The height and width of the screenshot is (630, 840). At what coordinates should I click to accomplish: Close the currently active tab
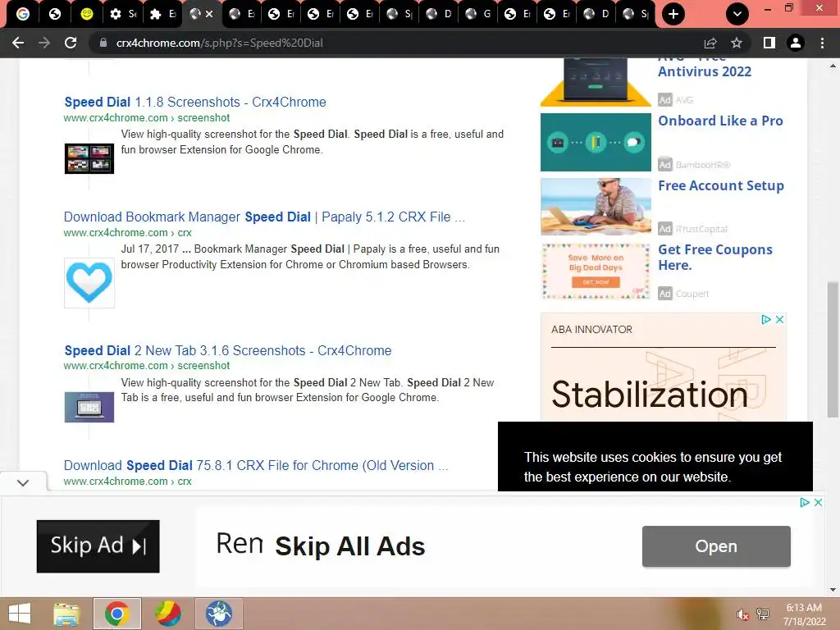(x=209, y=14)
